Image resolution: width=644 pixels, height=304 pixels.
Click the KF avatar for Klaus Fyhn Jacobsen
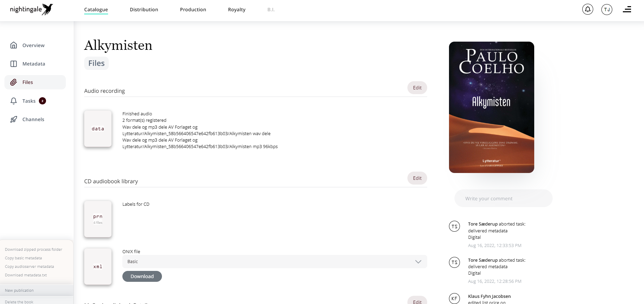454,299
